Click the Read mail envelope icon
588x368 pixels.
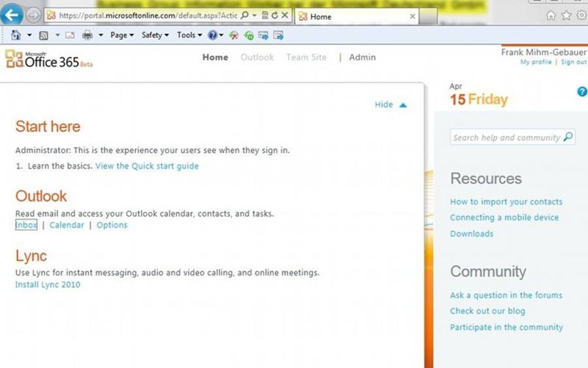(x=70, y=35)
